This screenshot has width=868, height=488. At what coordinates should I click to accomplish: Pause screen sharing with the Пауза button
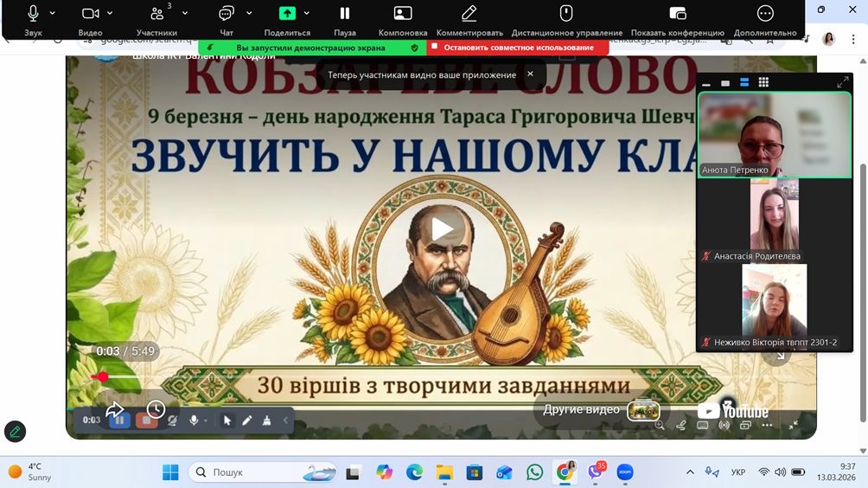click(344, 14)
